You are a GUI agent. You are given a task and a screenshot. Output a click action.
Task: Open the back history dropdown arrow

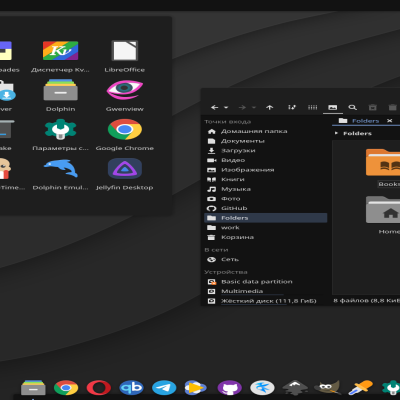tap(226, 107)
